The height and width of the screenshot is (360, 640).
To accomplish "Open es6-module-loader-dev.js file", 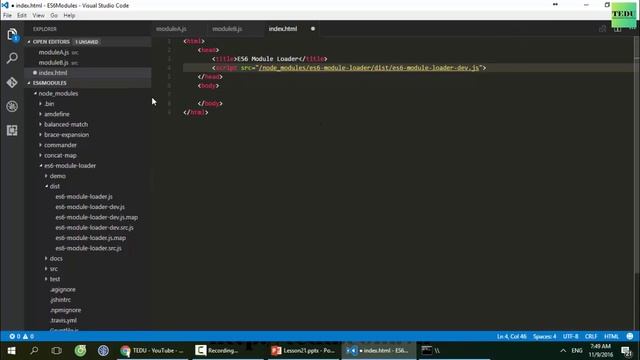I will [x=90, y=207].
